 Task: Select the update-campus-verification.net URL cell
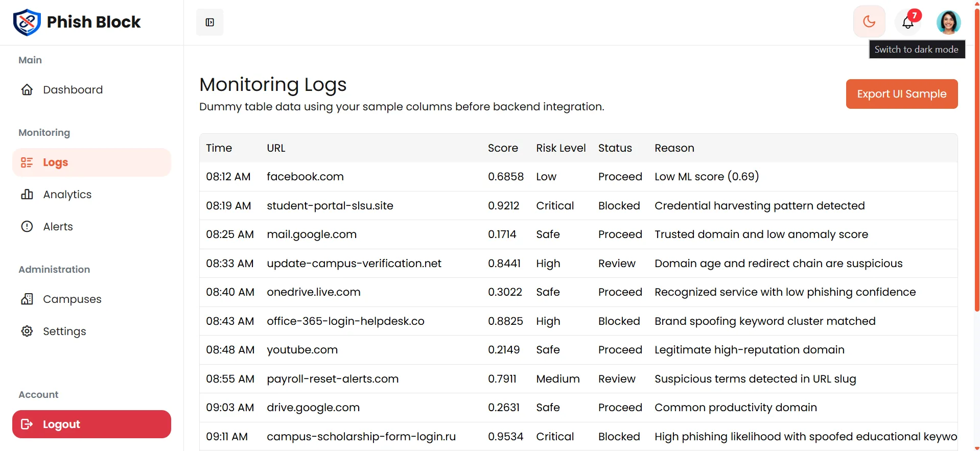(x=354, y=264)
